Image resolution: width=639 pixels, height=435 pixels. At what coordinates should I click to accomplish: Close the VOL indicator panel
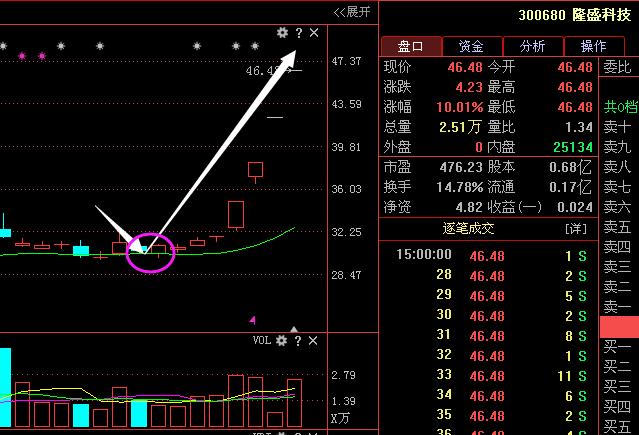pyautogui.click(x=313, y=340)
